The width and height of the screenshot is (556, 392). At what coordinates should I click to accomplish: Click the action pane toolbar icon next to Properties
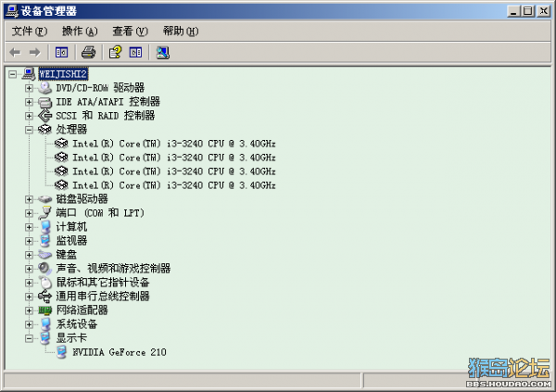pos(135,53)
